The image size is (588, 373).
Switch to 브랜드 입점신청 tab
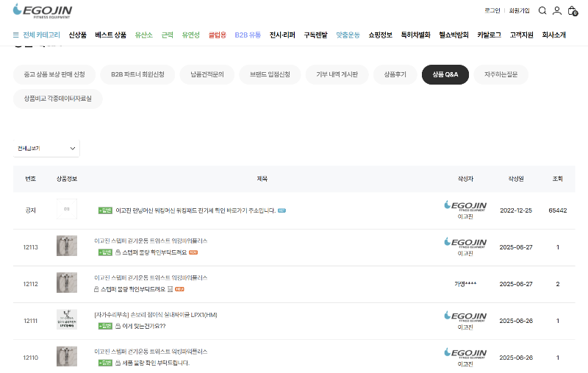(270, 74)
